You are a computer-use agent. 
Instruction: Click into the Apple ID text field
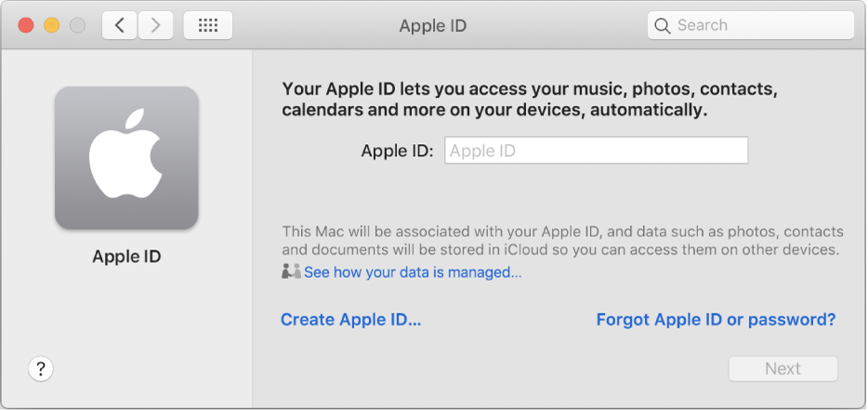coord(596,151)
